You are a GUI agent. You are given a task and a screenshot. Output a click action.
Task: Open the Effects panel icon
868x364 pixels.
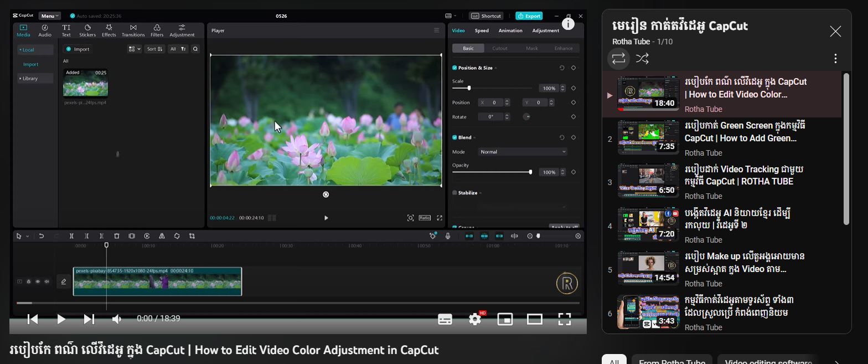point(108,30)
